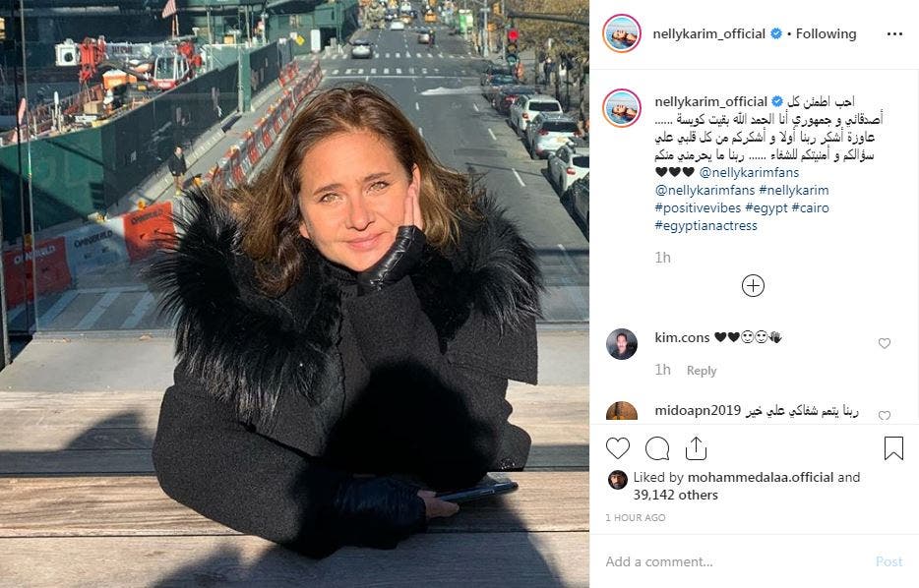Open the midoapn2019 commenter username

[698, 411]
